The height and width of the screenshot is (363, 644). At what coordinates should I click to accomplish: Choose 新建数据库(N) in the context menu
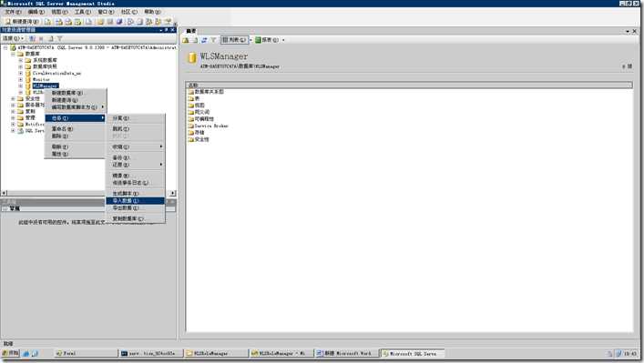click(76, 93)
